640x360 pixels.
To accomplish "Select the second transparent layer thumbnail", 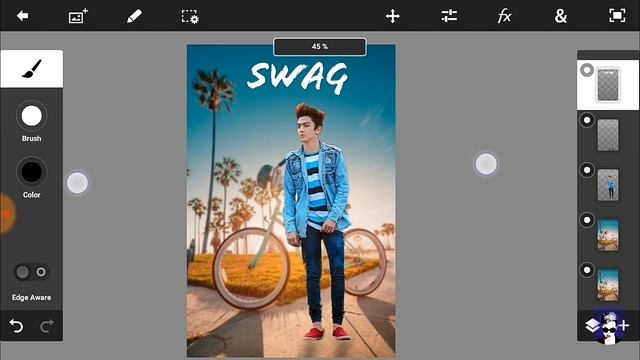I will click(608, 135).
